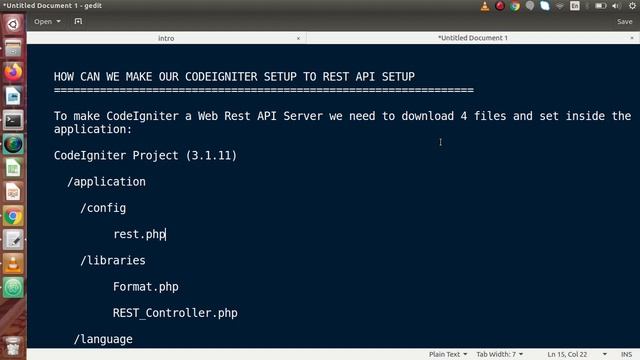Open the dropdown arrow after Ln 15, Col 22
This screenshot has width=640, height=360.
(x=604, y=354)
